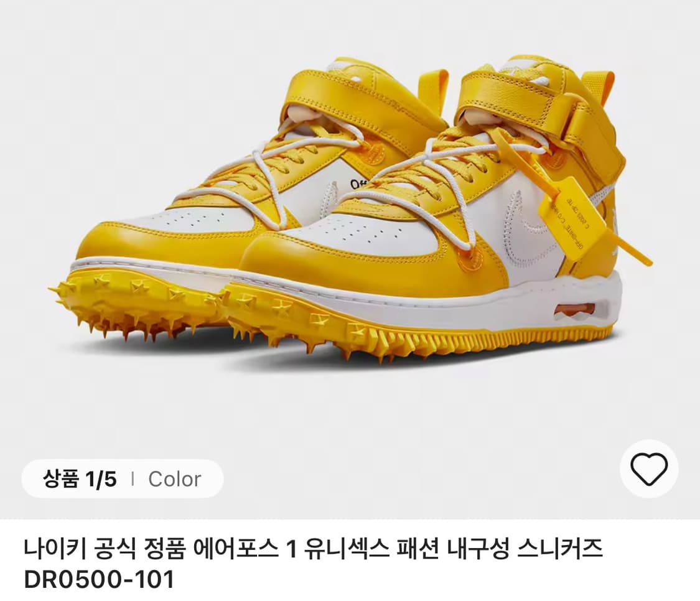Tap the 상품 1/5 image counter
Viewport: 700px width, 601px height.
80,479
